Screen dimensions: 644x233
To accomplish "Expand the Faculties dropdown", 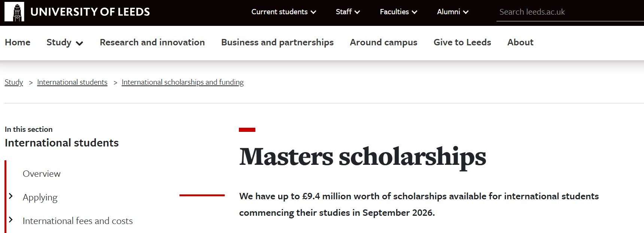I will click(398, 12).
